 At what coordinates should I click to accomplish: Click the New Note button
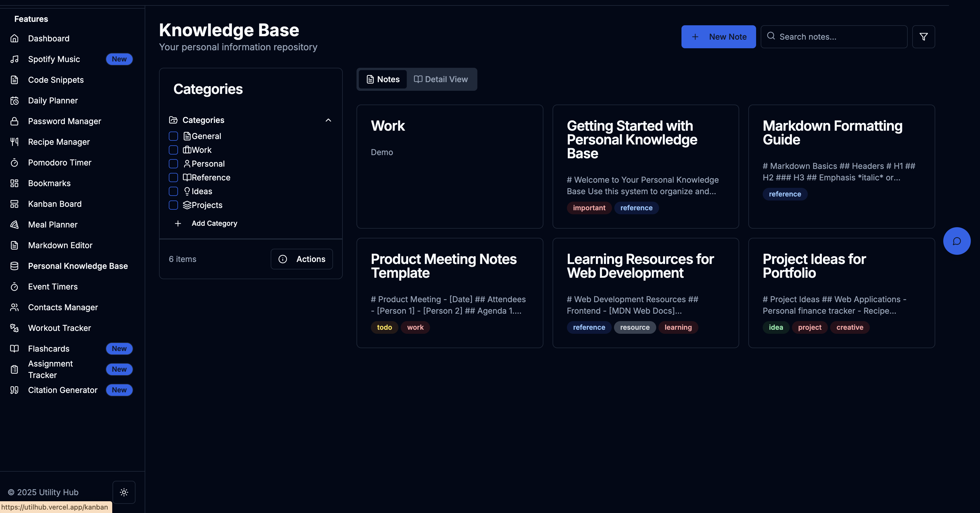pyautogui.click(x=718, y=37)
